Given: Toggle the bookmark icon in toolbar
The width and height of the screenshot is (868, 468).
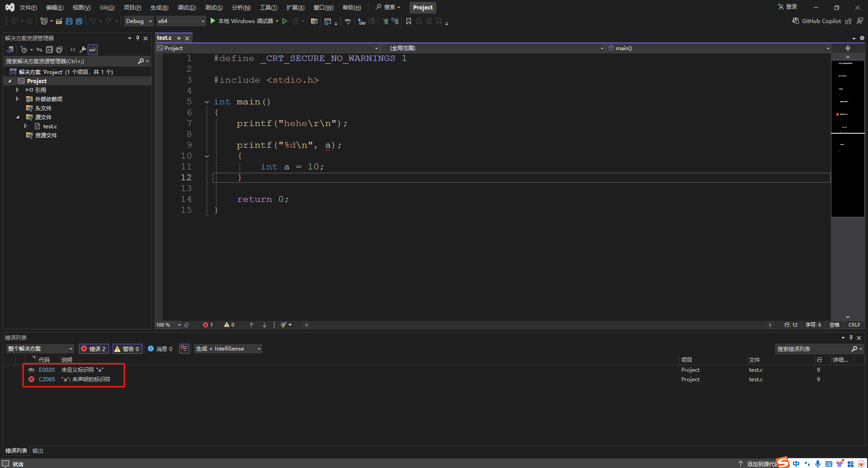Looking at the screenshot, I should [x=409, y=21].
